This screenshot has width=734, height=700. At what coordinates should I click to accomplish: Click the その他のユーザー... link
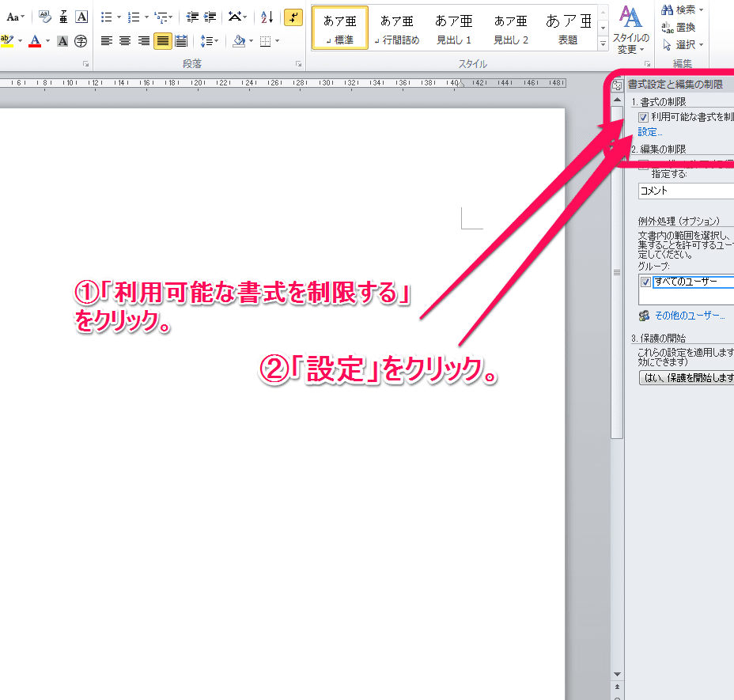point(689,316)
